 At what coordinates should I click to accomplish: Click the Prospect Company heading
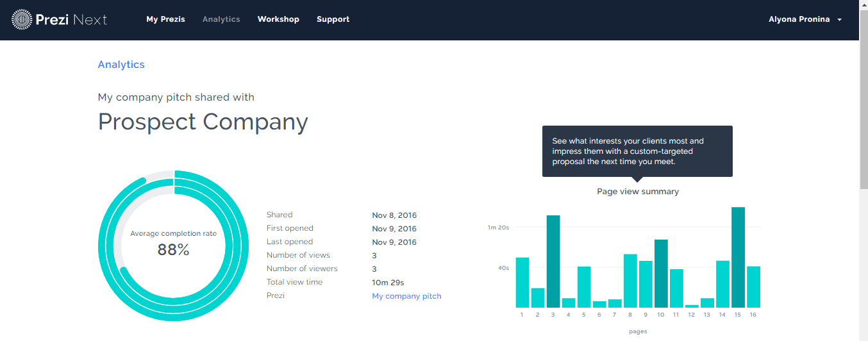tap(203, 121)
